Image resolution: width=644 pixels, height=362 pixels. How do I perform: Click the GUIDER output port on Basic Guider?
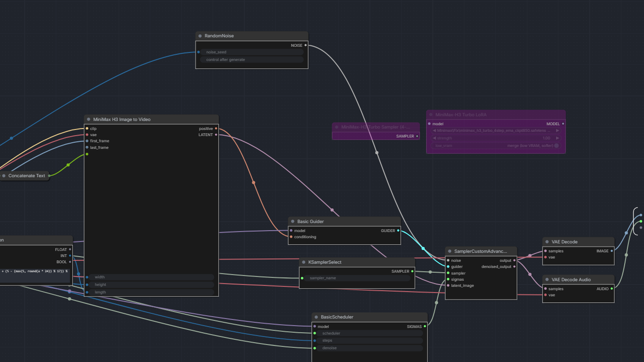click(x=398, y=231)
